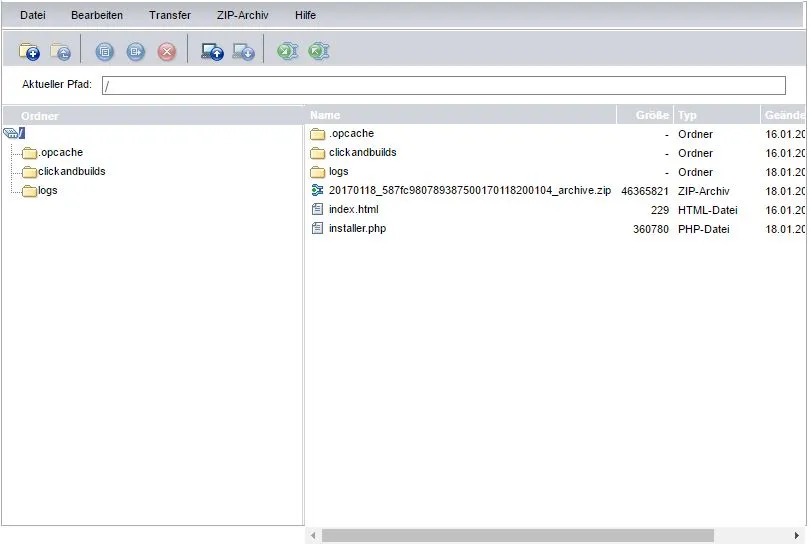
Task: Click the horizontal scrollbar thumb
Action: (x=518, y=536)
